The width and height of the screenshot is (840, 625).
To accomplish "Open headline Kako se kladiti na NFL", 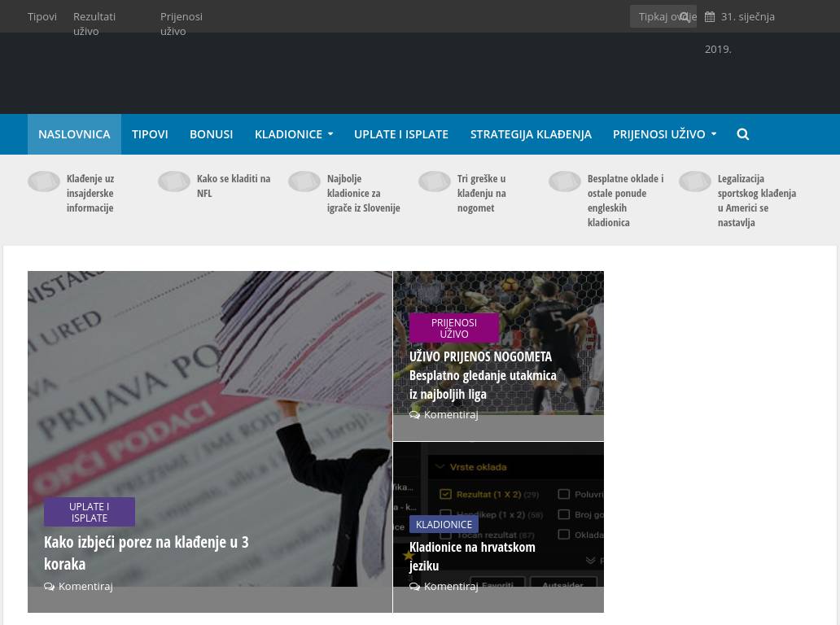I will [x=234, y=186].
